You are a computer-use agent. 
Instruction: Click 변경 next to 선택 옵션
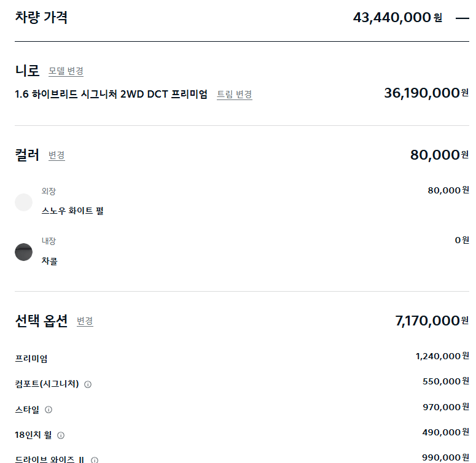pyautogui.click(x=85, y=321)
